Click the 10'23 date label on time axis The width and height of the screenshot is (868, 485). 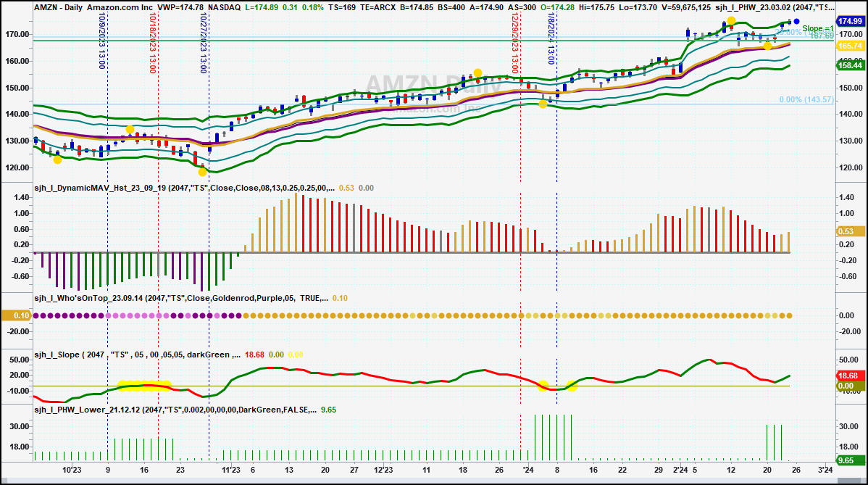tap(72, 470)
